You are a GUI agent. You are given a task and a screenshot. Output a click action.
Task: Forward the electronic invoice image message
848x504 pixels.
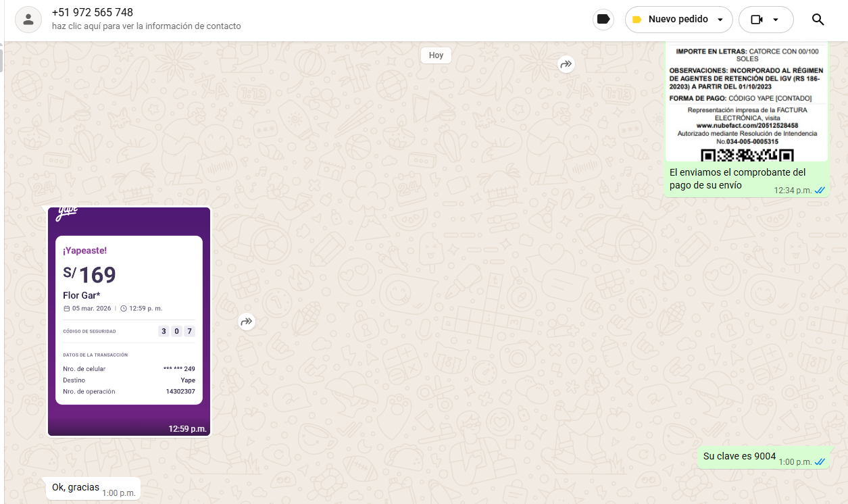coord(566,64)
